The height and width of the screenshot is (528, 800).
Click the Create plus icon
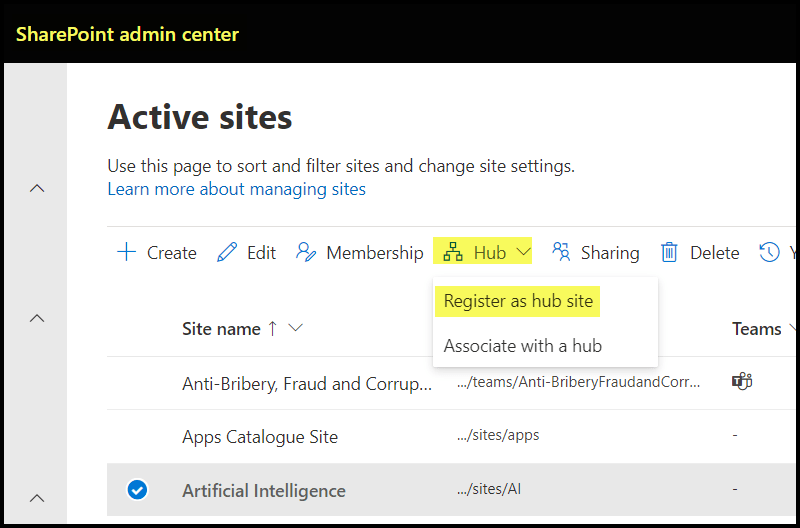click(x=126, y=252)
